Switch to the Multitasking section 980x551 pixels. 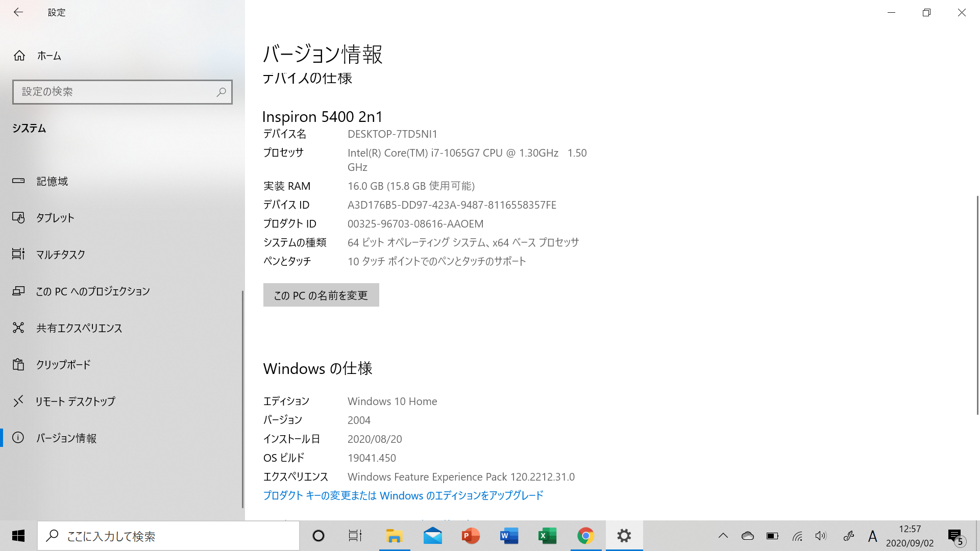(60, 255)
